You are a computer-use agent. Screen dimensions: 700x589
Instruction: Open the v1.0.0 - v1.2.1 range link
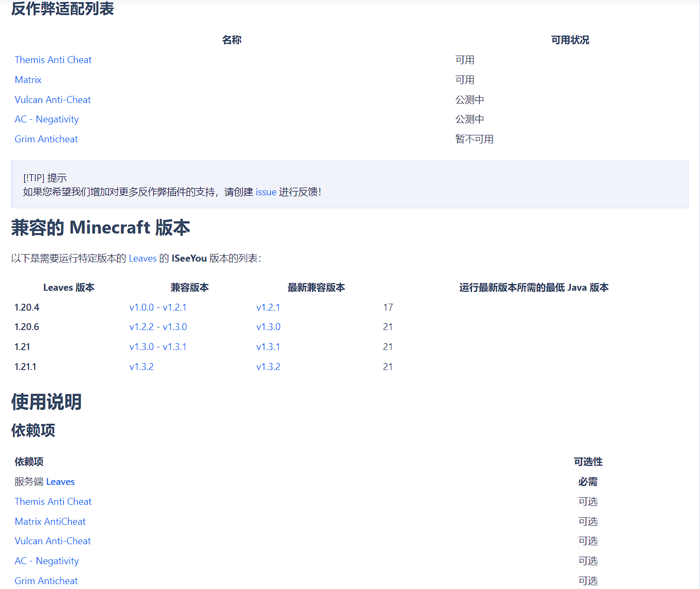click(157, 307)
